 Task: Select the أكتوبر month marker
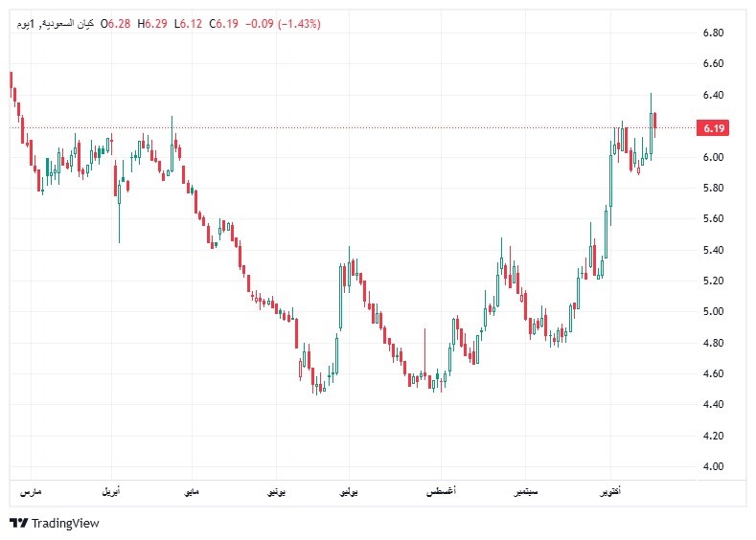tap(607, 491)
